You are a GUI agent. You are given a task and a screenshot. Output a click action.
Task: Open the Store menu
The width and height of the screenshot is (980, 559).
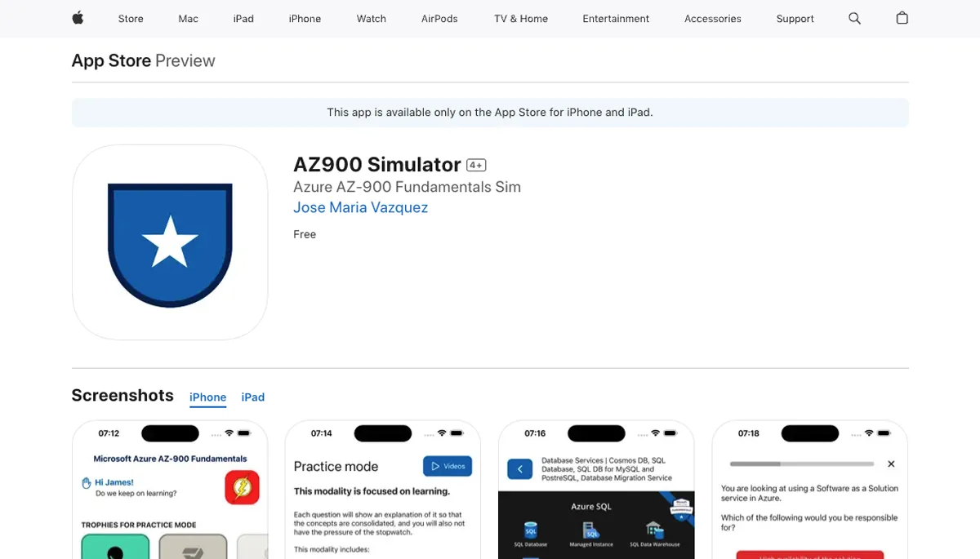tap(131, 19)
